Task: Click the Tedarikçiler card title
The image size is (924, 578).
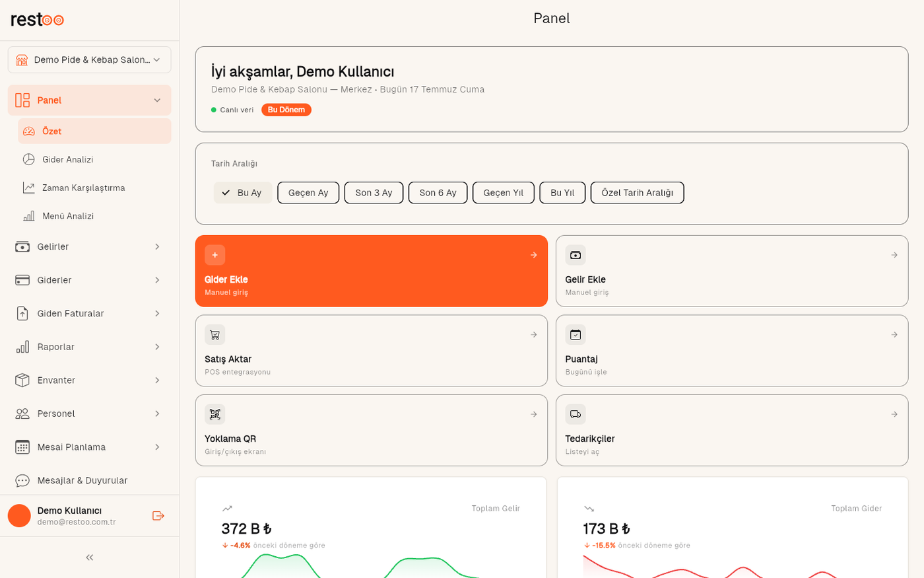Action: pos(590,439)
